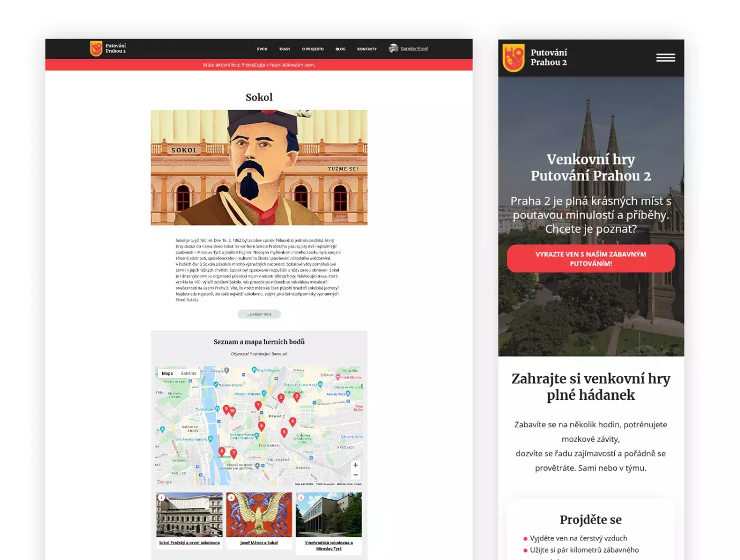
Task: Click map marker number 7
Action: pyautogui.click(x=234, y=453)
